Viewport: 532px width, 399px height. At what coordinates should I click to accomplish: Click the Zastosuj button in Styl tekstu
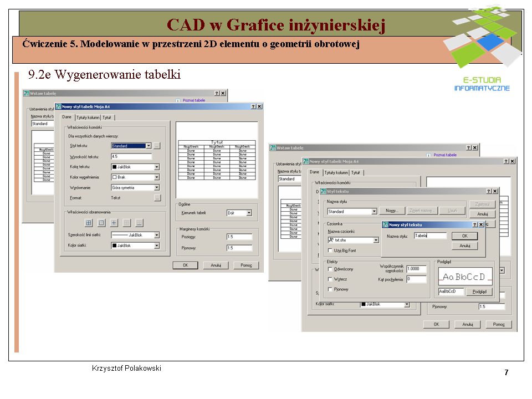(x=483, y=204)
